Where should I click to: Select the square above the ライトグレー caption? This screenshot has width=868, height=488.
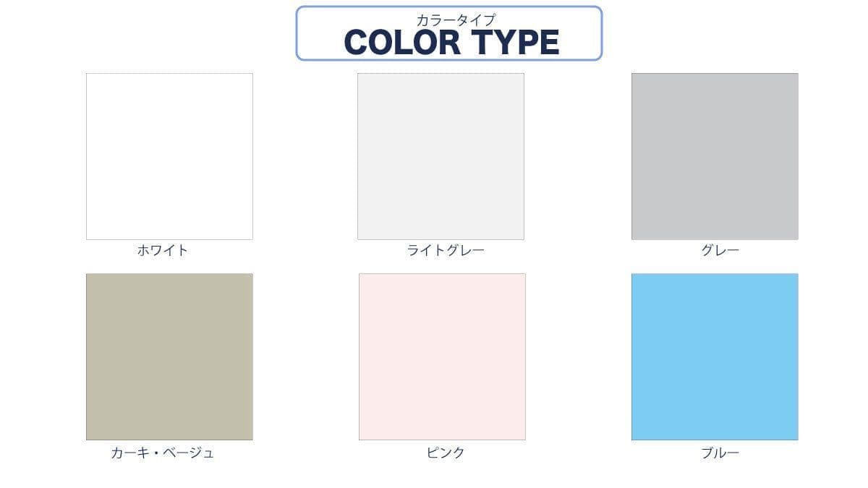pos(441,156)
